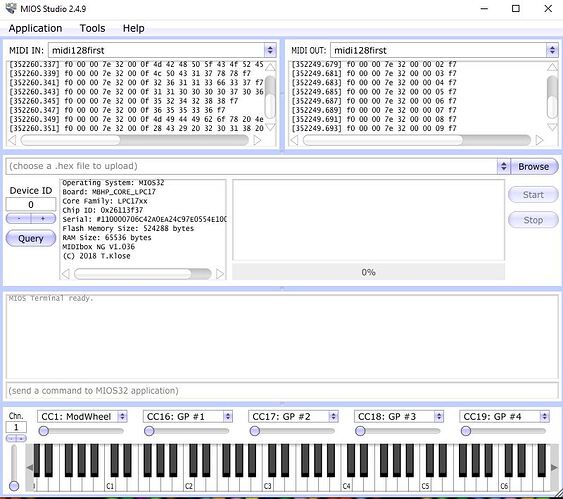Expand the hex file history dropdown
563x499 pixels.
pyautogui.click(x=503, y=166)
